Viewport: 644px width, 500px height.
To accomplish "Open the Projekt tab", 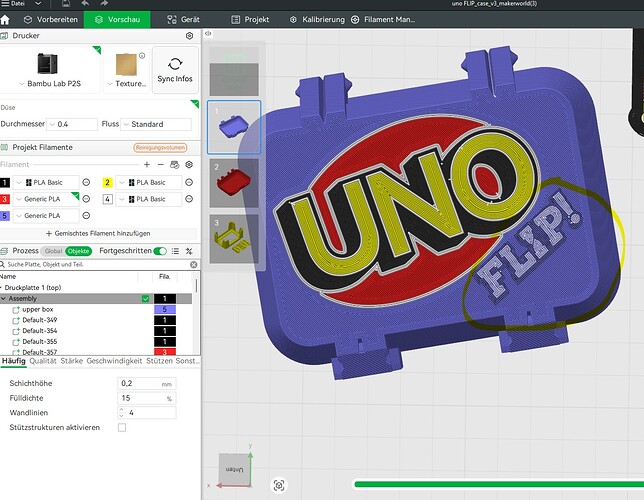I will pyautogui.click(x=250, y=19).
